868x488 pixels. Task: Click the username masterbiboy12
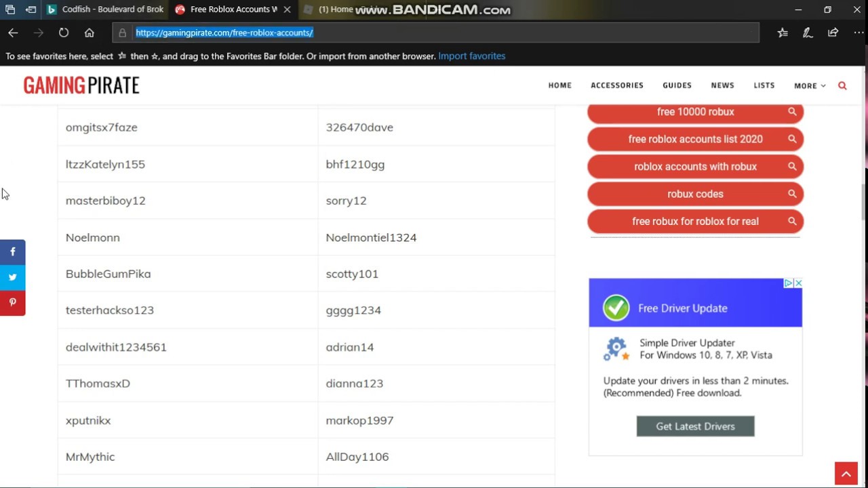106,201
